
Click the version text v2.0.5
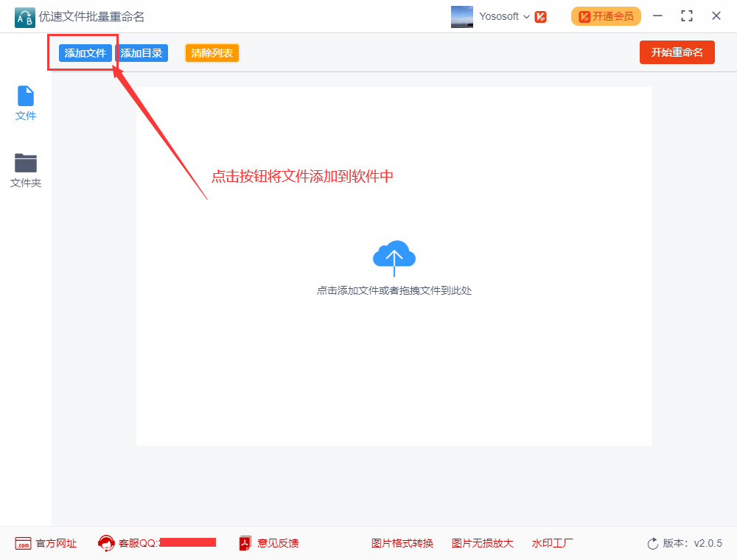pos(708,544)
